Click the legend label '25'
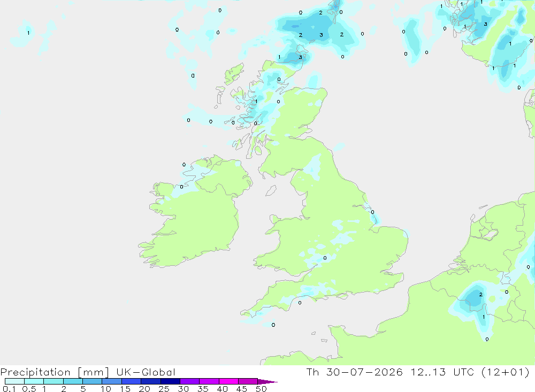 pyautogui.click(x=164, y=389)
